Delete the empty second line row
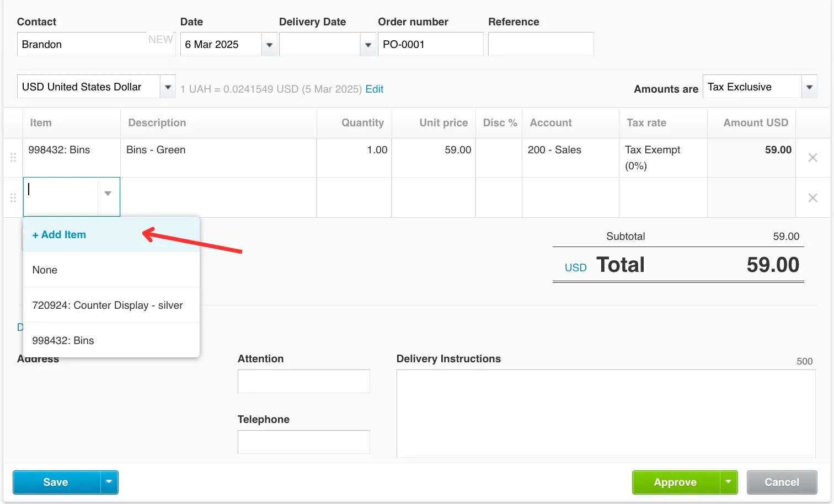 pos(812,198)
